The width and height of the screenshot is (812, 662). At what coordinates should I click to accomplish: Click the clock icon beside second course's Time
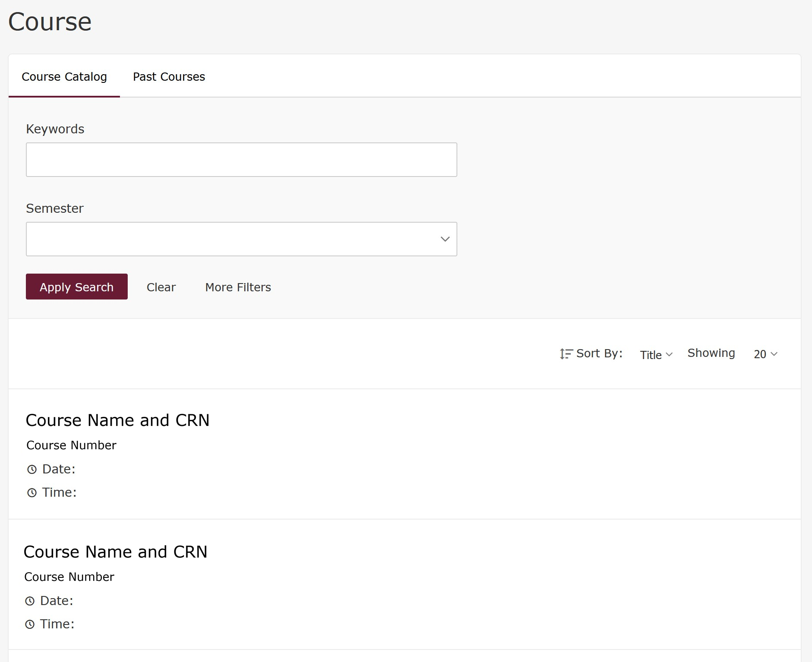click(x=30, y=624)
